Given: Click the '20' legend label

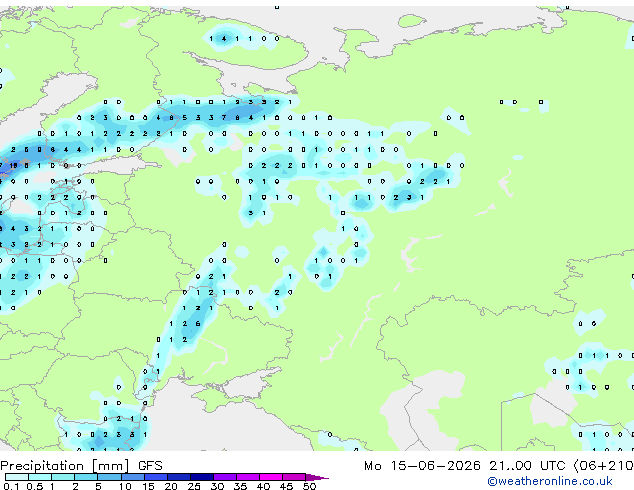Looking at the screenshot, I should [171, 486].
